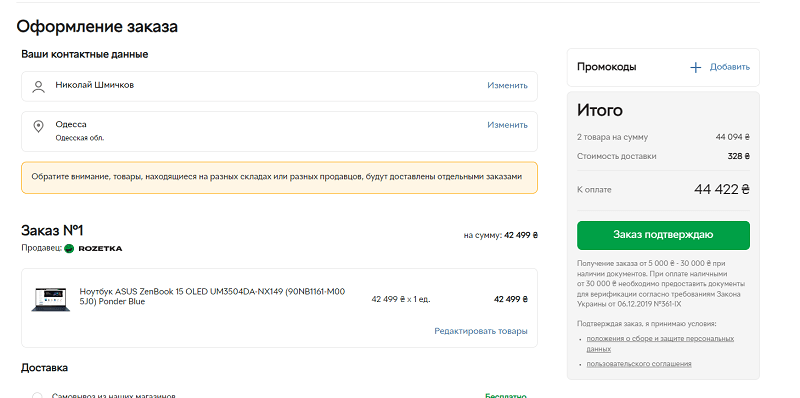Screen dimensions: 800x398
Task: Click Изменить for city Одесса
Action: pyautogui.click(x=507, y=125)
